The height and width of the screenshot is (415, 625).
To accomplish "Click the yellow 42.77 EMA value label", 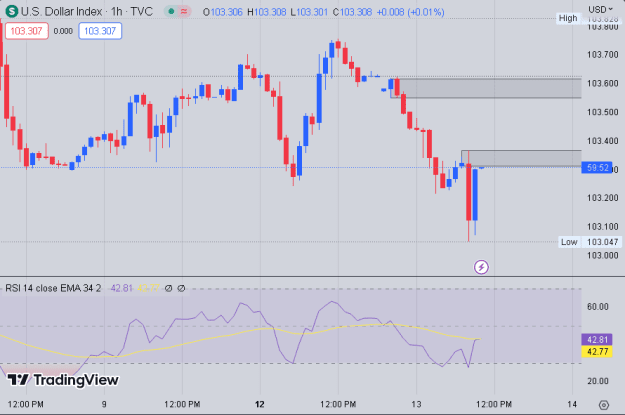I will (x=597, y=352).
